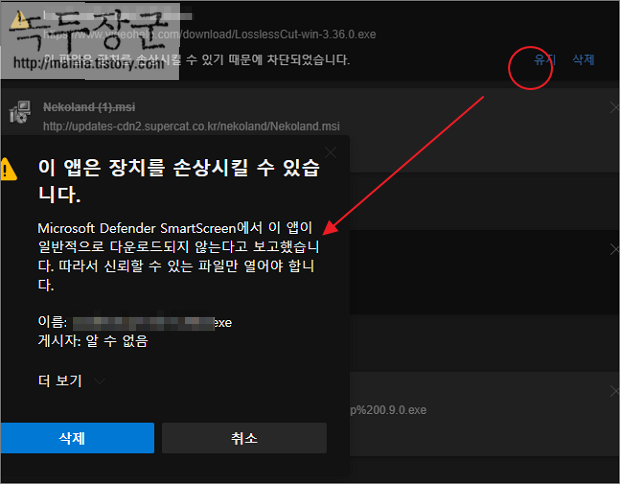The width and height of the screenshot is (620, 484).
Task: Click the 유지 (Keep) link for blocked download
Action: point(544,60)
